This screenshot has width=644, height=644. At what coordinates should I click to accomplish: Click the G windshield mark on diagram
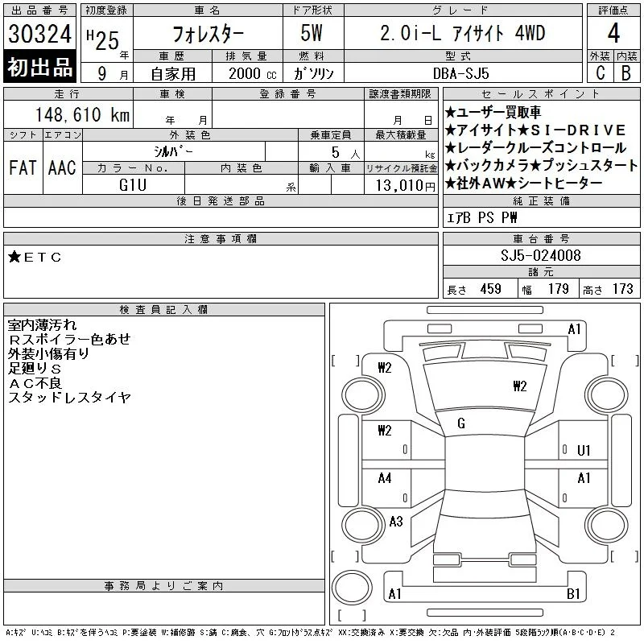(x=461, y=423)
